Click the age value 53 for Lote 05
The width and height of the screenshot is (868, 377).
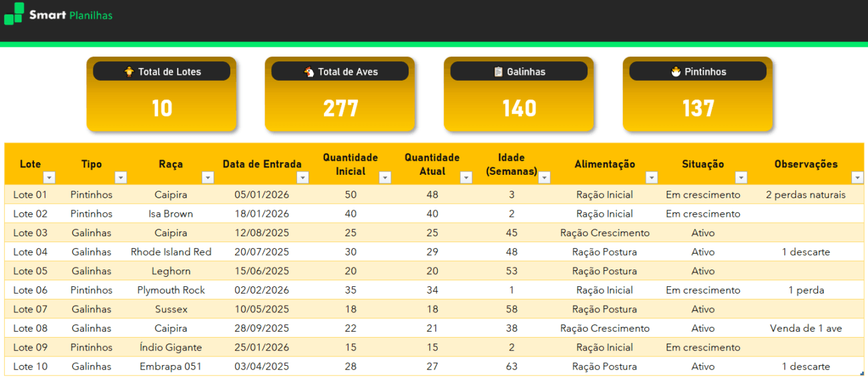tap(511, 271)
